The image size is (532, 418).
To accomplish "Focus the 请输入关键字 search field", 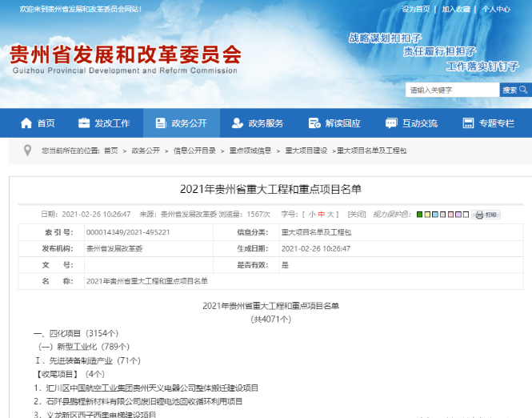I will (x=452, y=90).
